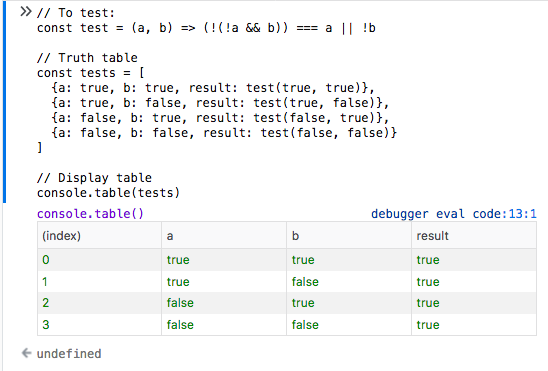Image resolution: width=548 pixels, height=371 pixels.
Task: Click the '// Truth table' comment line
Action: tap(87, 58)
